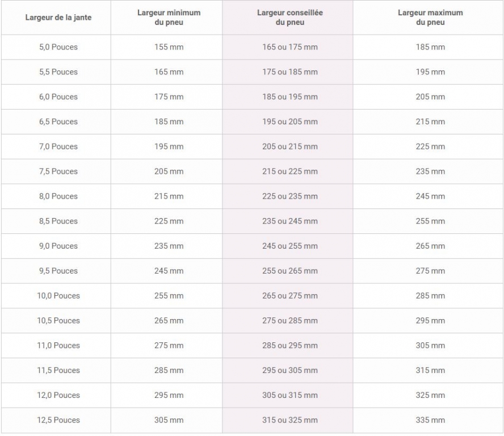Select the '315 ou 325 mm' cell
This screenshot has height=436, width=504.
(290, 420)
